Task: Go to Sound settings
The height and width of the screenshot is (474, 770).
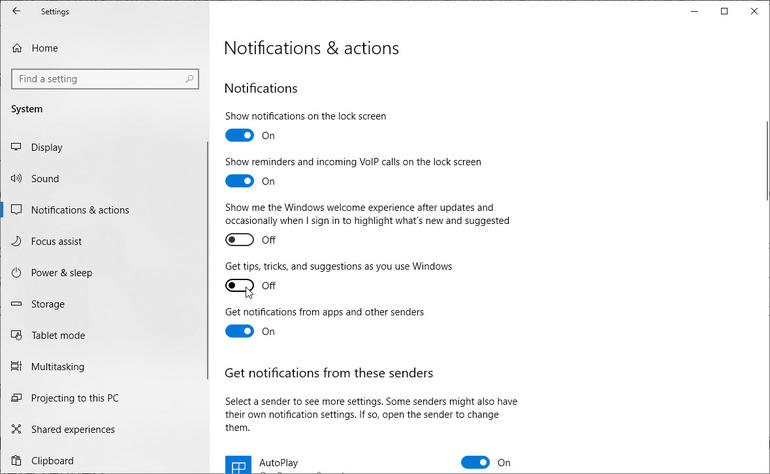Action: [x=45, y=179]
